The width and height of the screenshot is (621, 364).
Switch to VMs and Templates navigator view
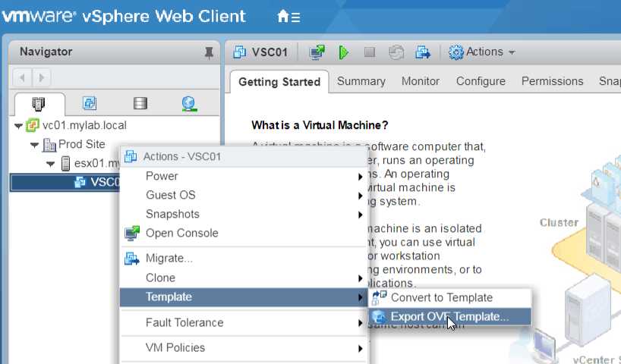[x=89, y=103]
